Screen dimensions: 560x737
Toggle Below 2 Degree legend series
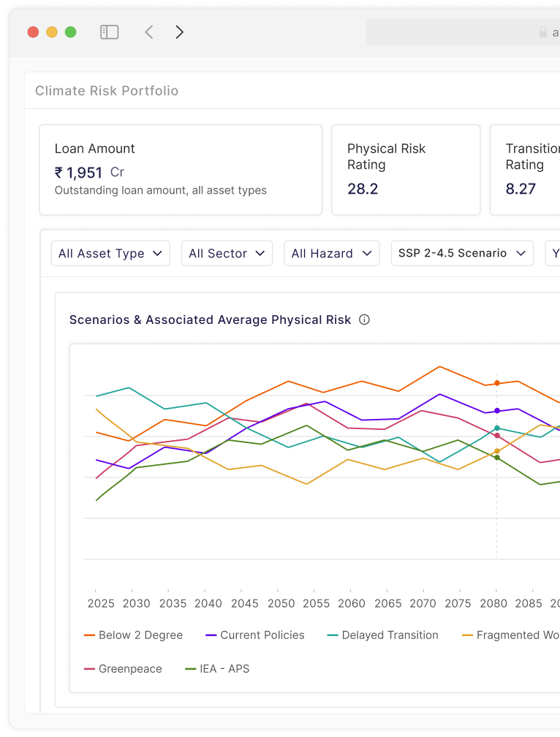click(x=134, y=635)
